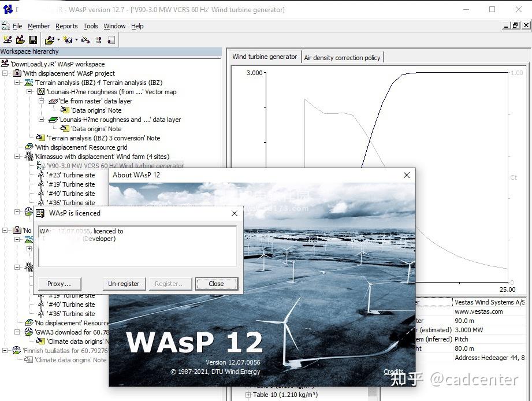Click the 'Data origins' Note icon

(x=65, y=110)
